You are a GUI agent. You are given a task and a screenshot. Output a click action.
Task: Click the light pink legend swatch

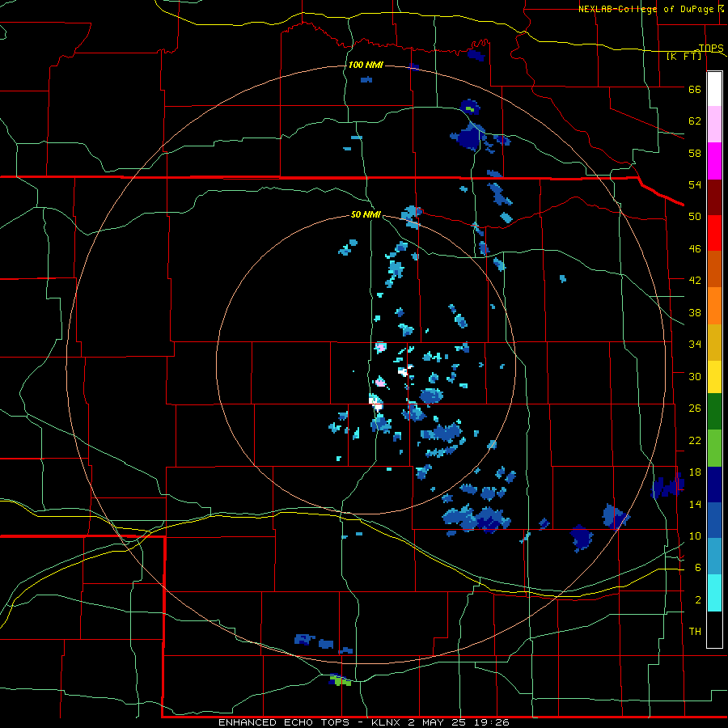pyautogui.click(x=714, y=124)
